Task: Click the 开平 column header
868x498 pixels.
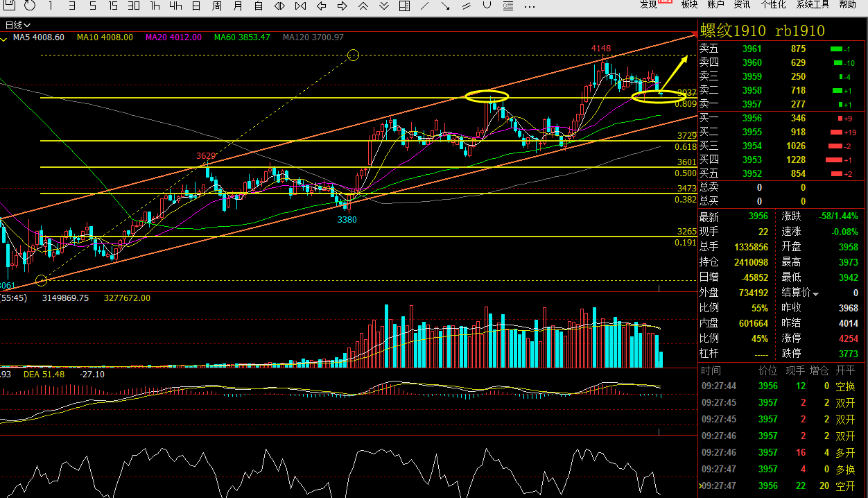Action: click(x=846, y=371)
